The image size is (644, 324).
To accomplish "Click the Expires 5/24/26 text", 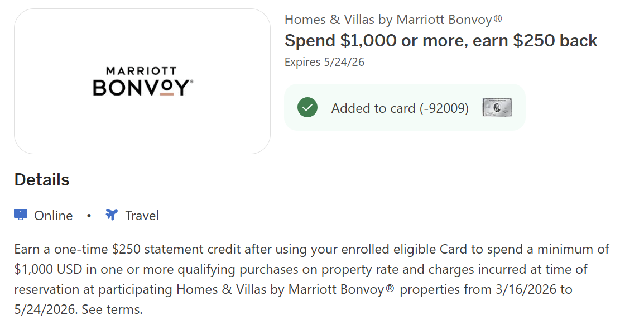I will click(x=324, y=62).
